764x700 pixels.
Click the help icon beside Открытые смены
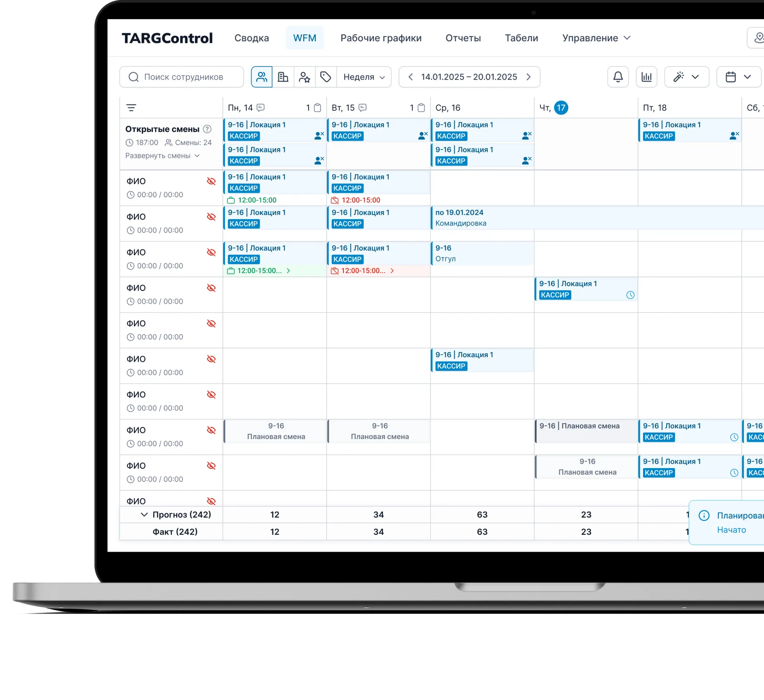pos(207,129)
